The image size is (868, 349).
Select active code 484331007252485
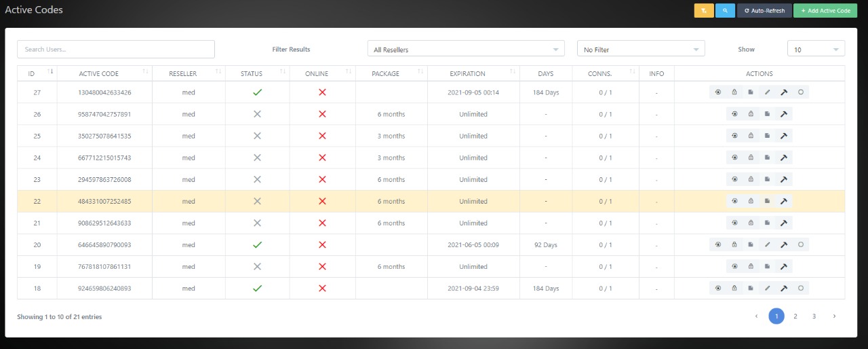[x=105, y=201]
